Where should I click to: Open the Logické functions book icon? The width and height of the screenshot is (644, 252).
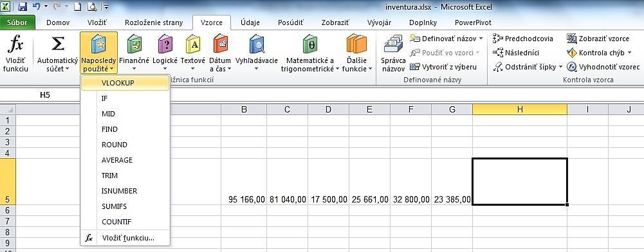click(165, 44)
